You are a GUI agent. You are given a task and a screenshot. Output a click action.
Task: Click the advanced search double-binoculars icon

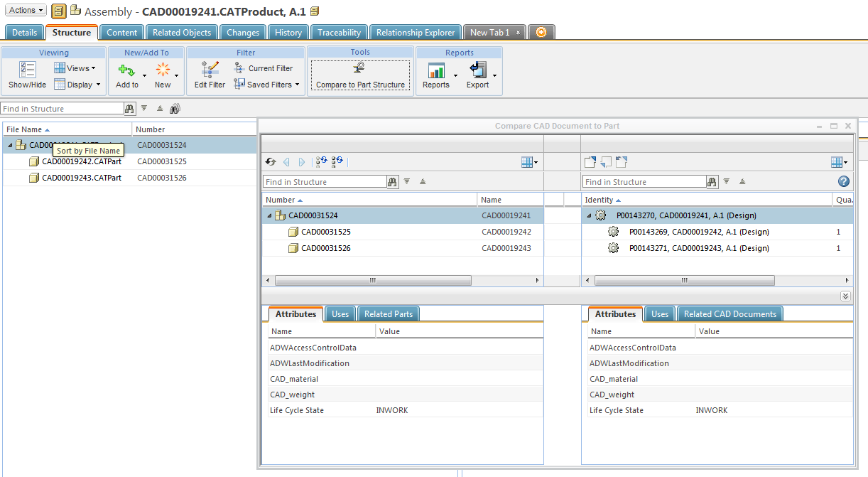click(175, 109)
